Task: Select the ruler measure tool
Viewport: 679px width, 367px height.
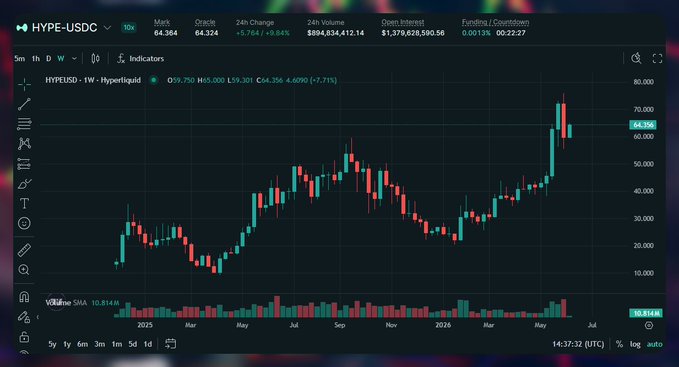Action: 24,250
